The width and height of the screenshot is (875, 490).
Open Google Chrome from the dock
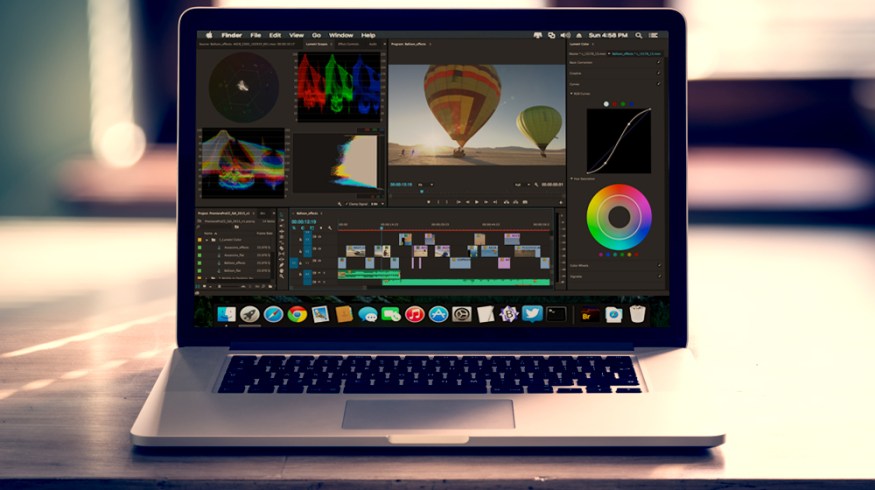(296, 314)
